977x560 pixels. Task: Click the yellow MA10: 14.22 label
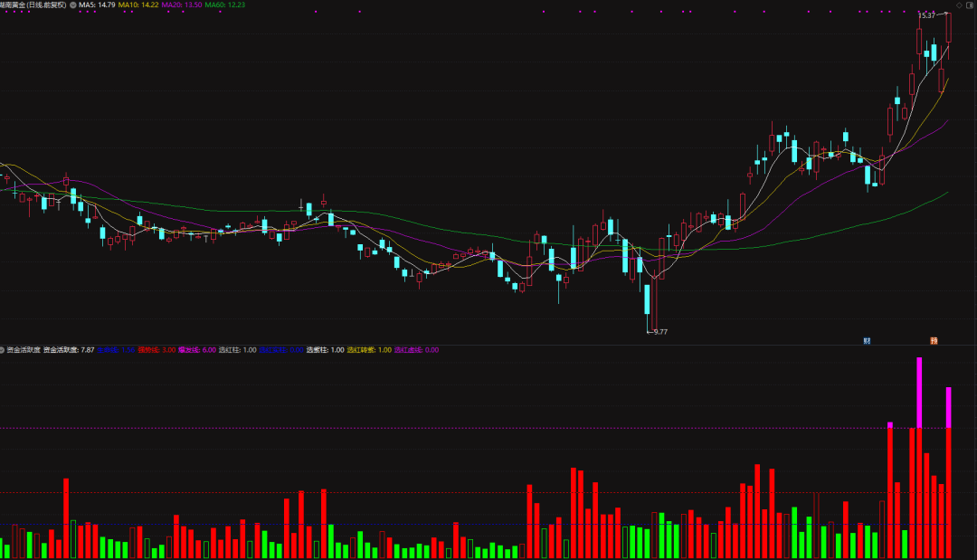point(138,5)
